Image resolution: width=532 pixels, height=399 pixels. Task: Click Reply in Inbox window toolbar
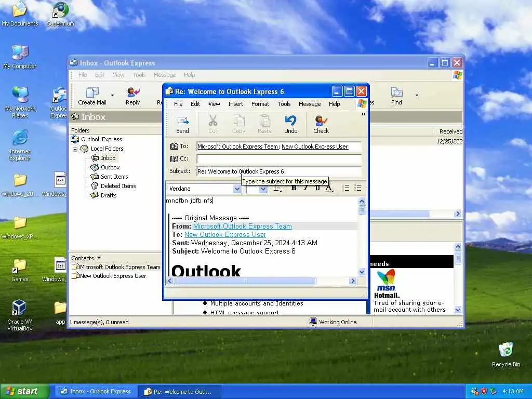click(x=132, y=96)
